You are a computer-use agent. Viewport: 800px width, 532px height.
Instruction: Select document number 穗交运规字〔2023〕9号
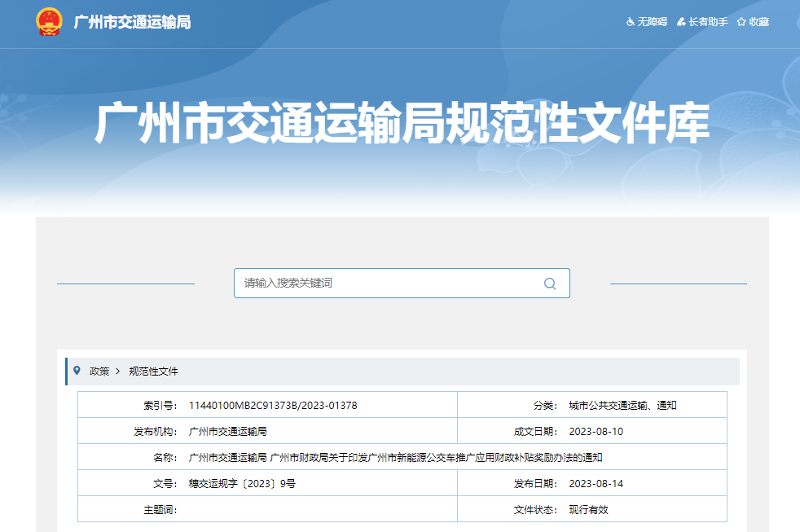point(242,484)
